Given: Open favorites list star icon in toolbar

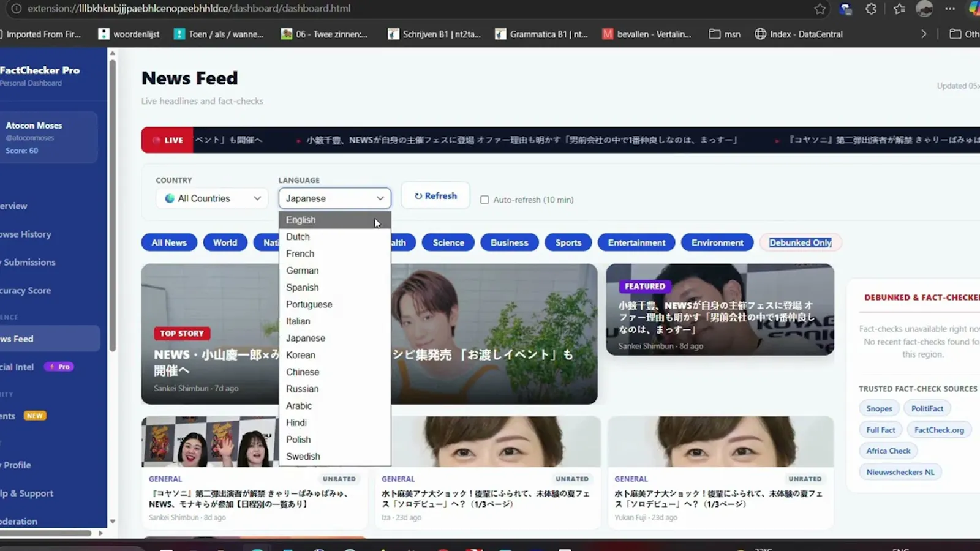Looking at the screenshot, I should [x=899, y=9].
